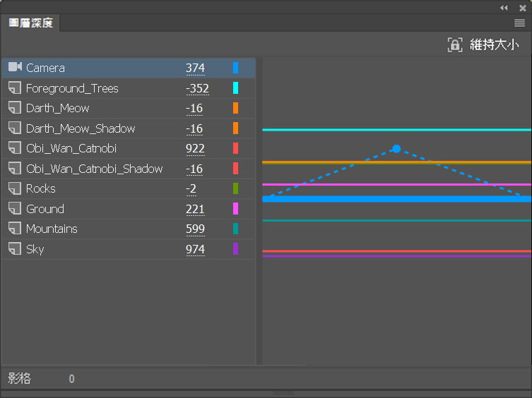This screenshot has width=532, height=398.
Task: Select the Darth_Meow_Shadow layer row
Action: coord(81,128)
